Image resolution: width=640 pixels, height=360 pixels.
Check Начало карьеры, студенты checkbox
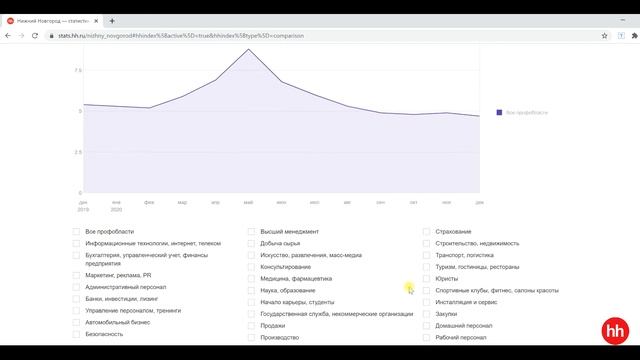251,302
